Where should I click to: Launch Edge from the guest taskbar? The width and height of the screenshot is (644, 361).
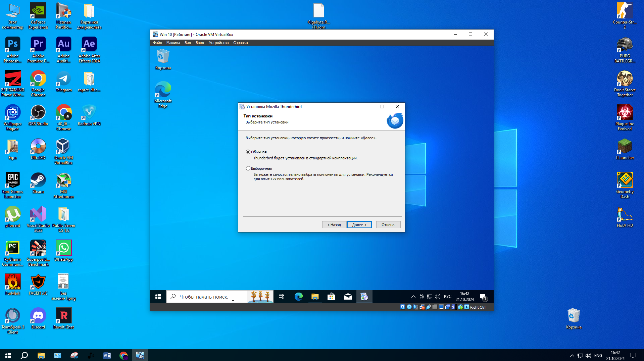point(298,297)
